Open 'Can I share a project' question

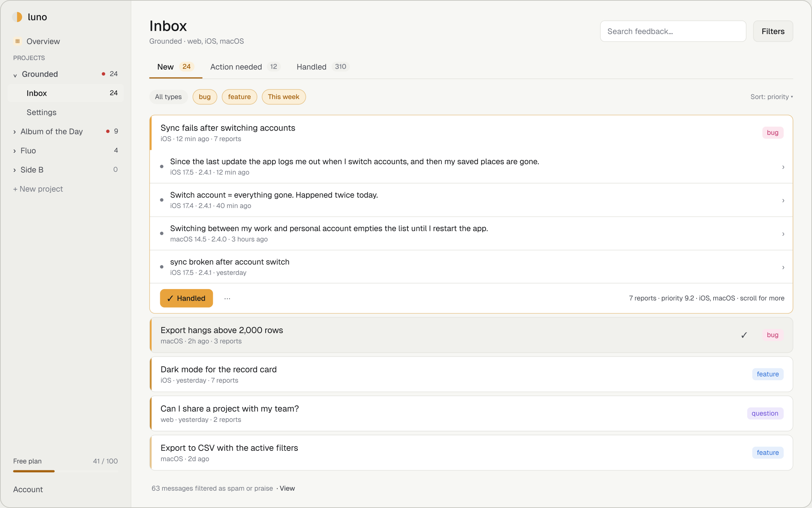point(471,414)
